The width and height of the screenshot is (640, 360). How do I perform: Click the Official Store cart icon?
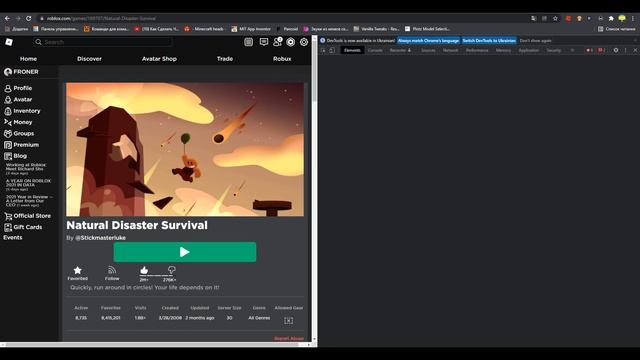pos(8,216)
